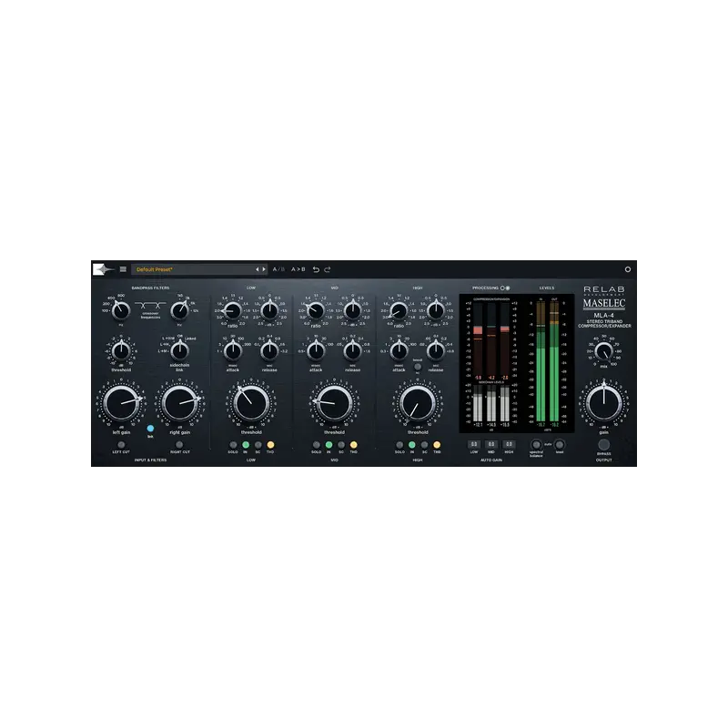Screen dimensions: 728x728
Task: Click the MID band release knob
Action: pyautogui.click(x=352, y=351)
